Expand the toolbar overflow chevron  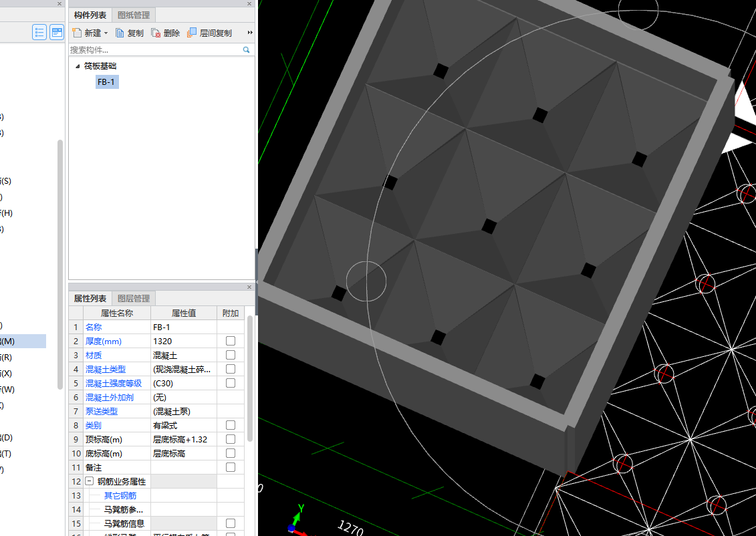(250, 33)
